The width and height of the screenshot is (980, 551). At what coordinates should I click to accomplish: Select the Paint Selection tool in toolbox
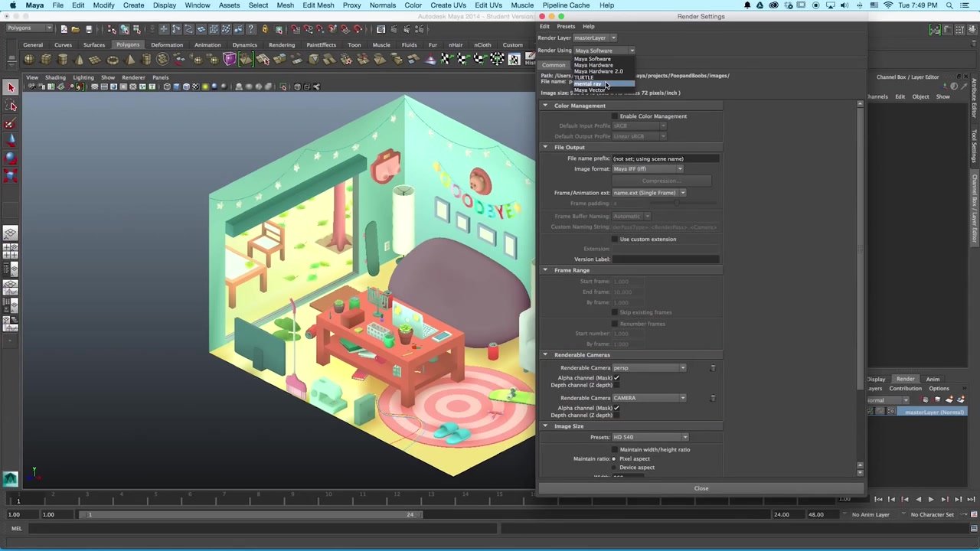point(11,122)
